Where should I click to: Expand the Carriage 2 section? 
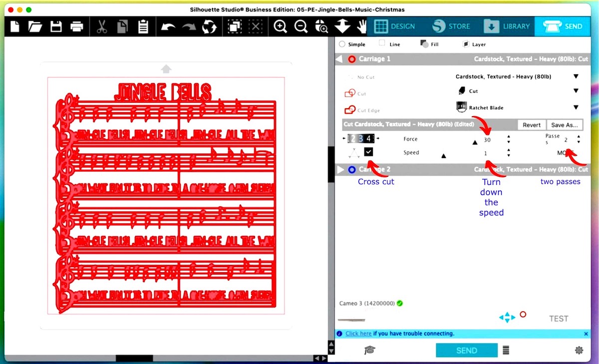point(341,170)
